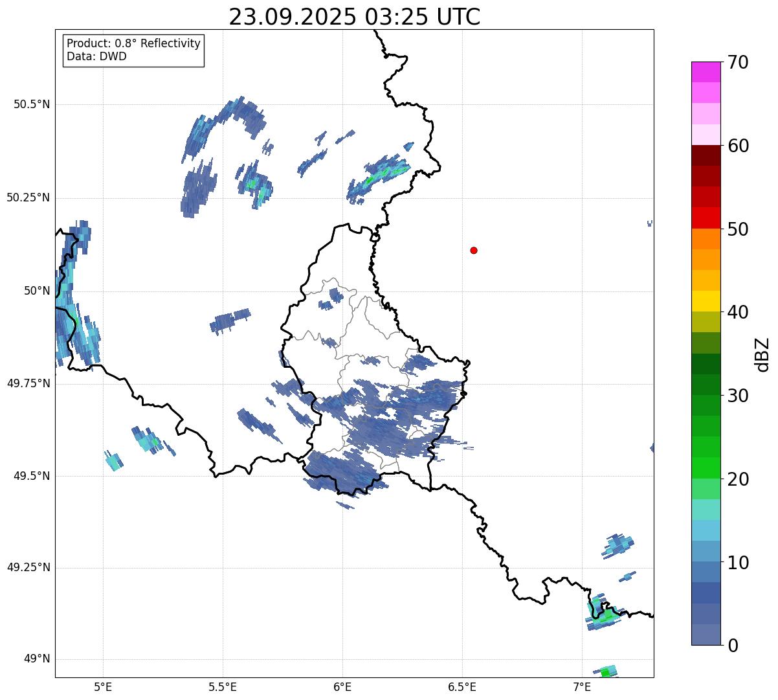Click the '49.25°N' latitude label
This screenshot has width=778, height=700.
pyautogui.click(x=28, y=568)
